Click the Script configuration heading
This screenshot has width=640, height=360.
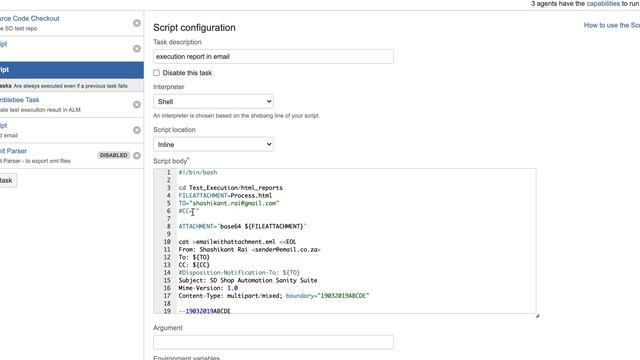coord(194,27)
